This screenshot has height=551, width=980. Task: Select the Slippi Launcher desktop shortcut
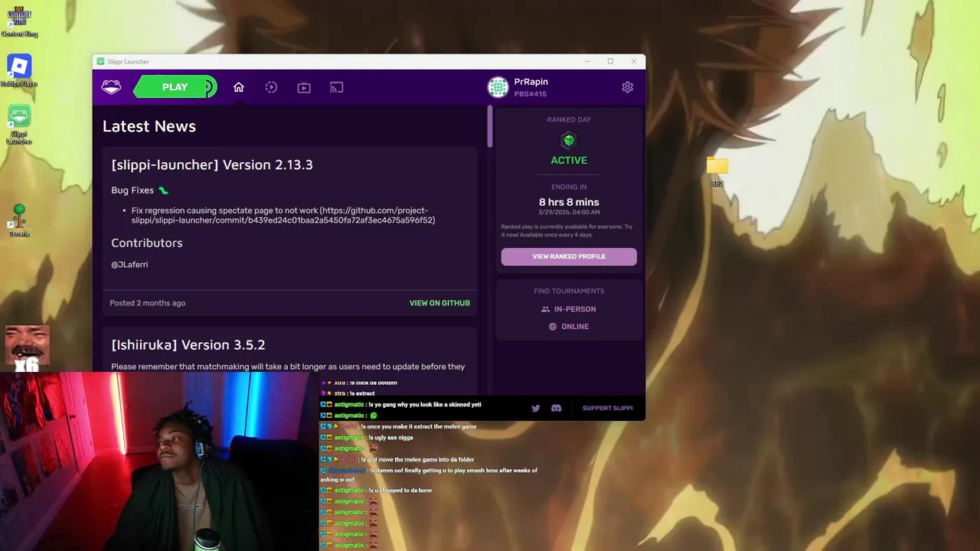pos(19,124)
